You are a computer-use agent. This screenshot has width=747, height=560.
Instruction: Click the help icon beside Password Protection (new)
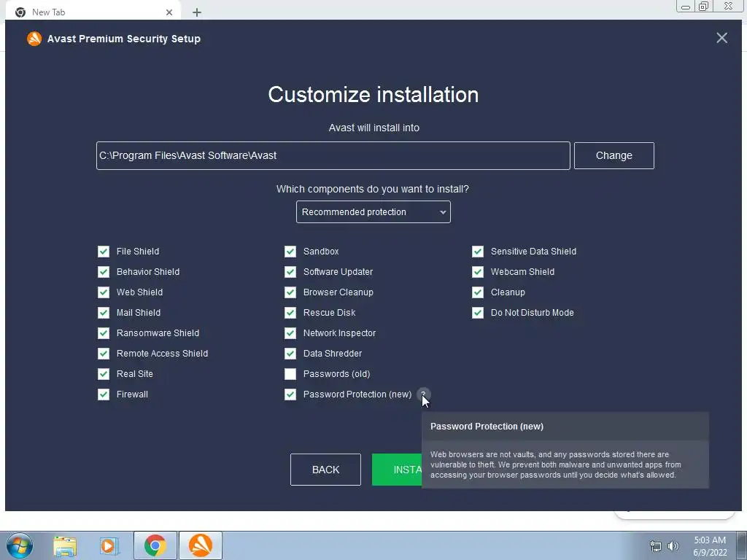(x=423, y=394)
